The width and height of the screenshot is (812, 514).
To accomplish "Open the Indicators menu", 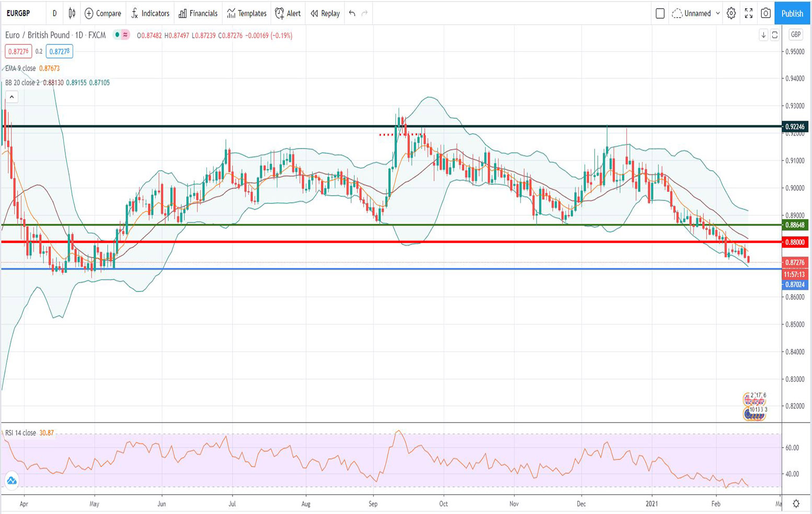I will pos(150,14).
